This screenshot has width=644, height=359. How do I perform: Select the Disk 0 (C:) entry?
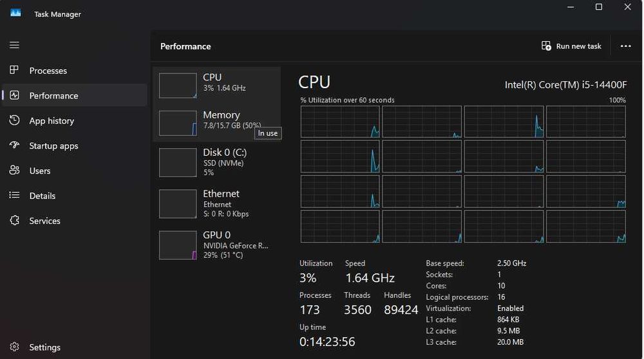coord(224,161)
